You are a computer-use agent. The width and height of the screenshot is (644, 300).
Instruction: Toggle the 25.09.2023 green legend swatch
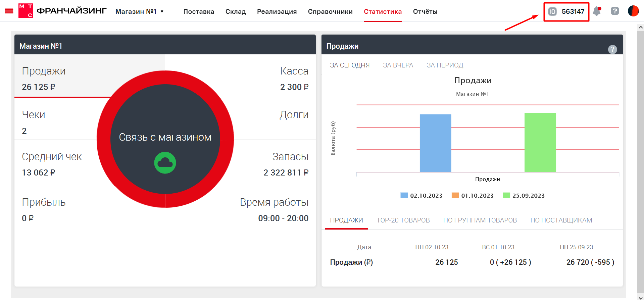pos(506,195)
